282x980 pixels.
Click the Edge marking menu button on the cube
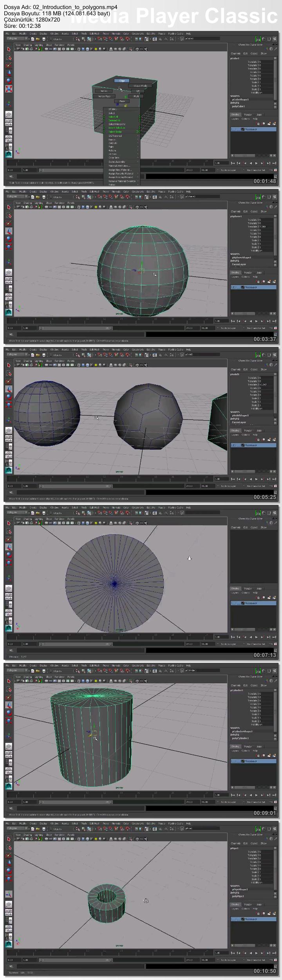coord(122,81)
